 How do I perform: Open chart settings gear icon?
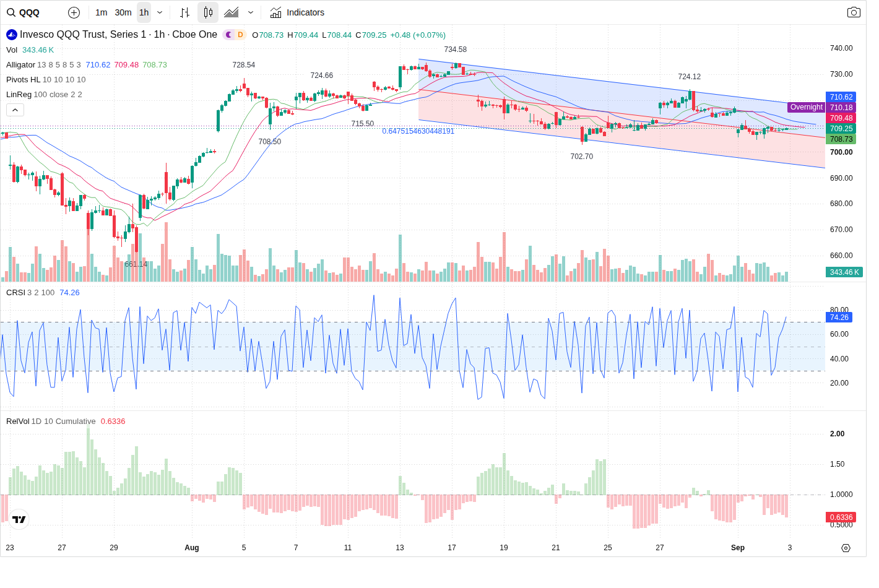[846, 548]
